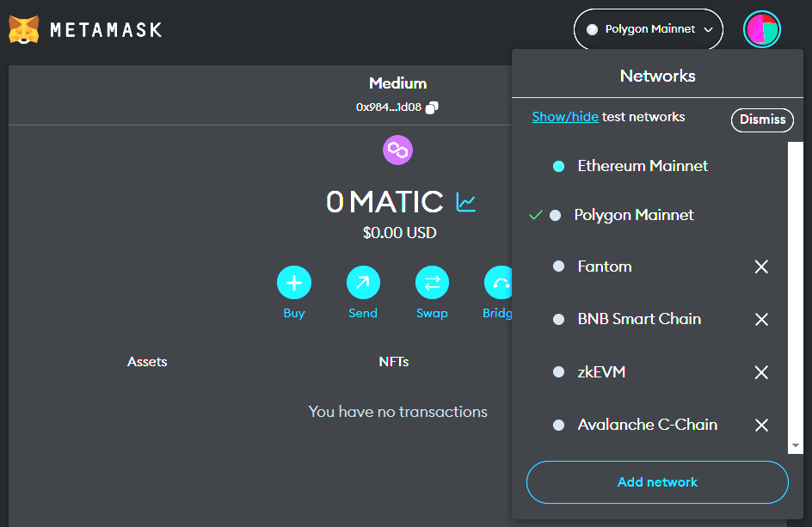
Task: Click the METAMASK wordmark
Action: 106,30
